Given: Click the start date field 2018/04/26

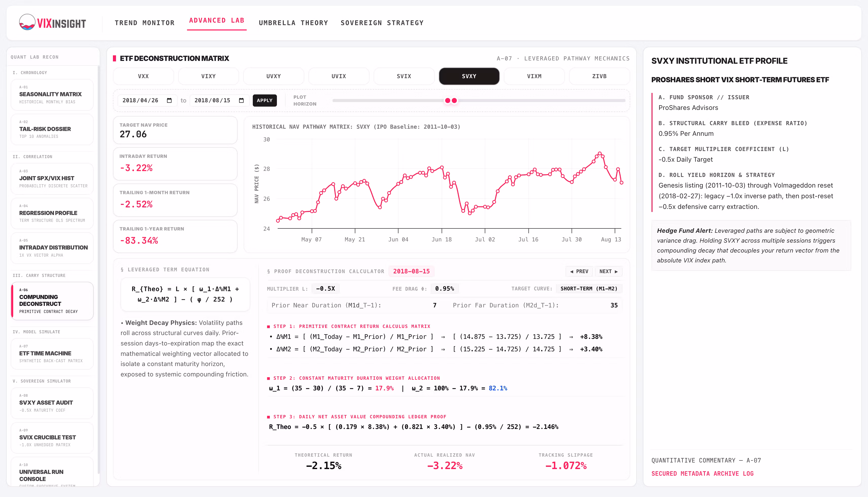Looking at the screenshot, I should [x=147, y=100].
